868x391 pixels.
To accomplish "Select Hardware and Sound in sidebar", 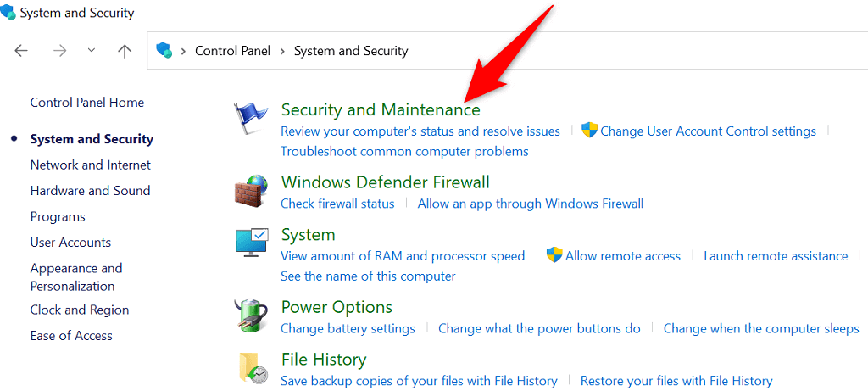I will click(90, 191).
